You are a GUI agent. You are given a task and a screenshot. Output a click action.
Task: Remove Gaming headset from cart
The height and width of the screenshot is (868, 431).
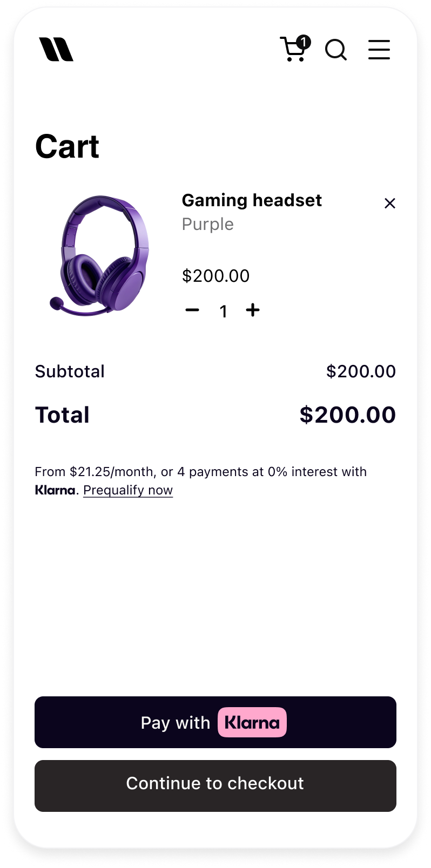[x=389, y=204]
